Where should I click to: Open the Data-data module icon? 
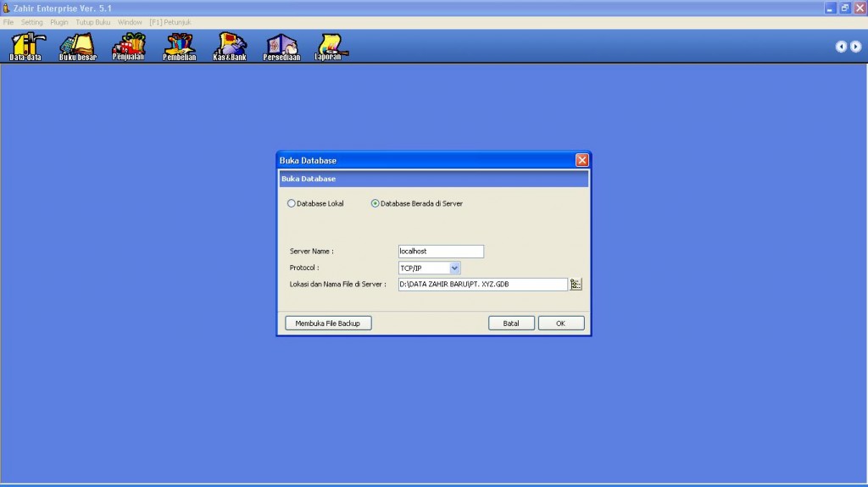(25, 46)
